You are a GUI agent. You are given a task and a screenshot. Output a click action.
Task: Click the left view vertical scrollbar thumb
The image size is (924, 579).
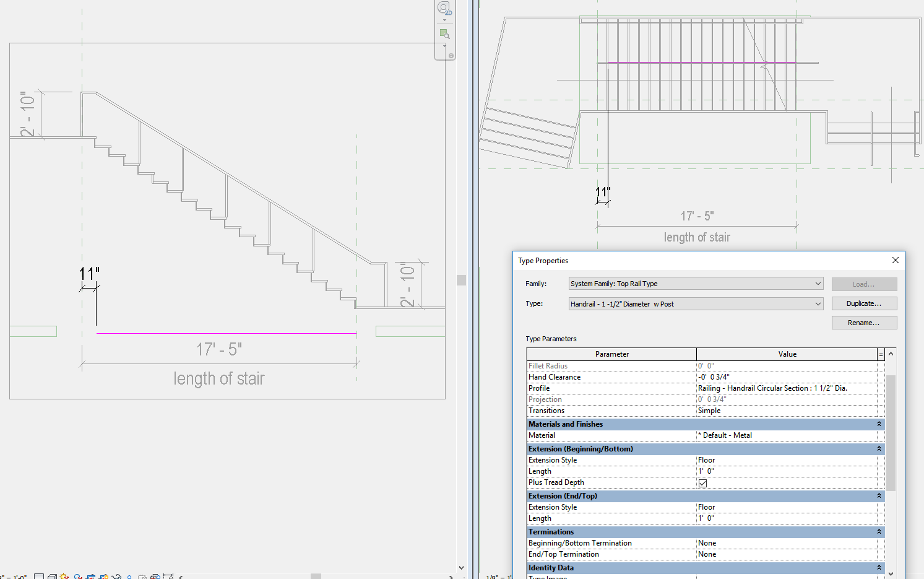tap(461, 280)
